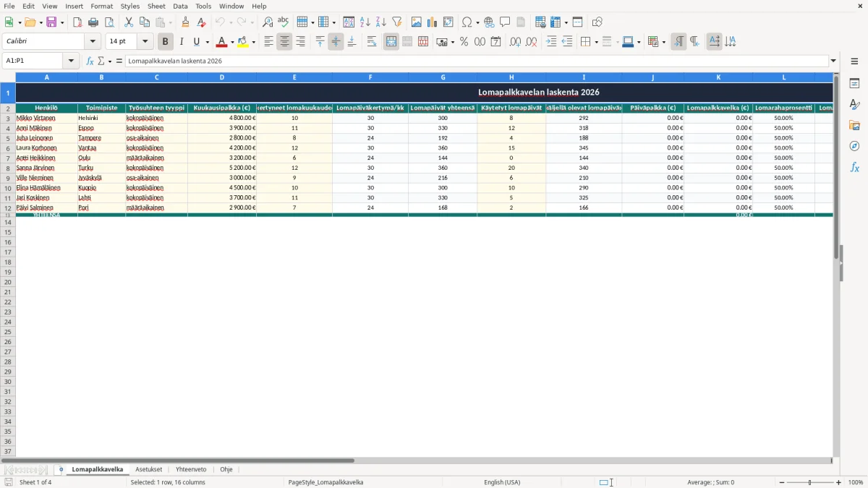This screenshot has height=488, width=868.
Task: Toggle Bold formatting
Action: 166,42
